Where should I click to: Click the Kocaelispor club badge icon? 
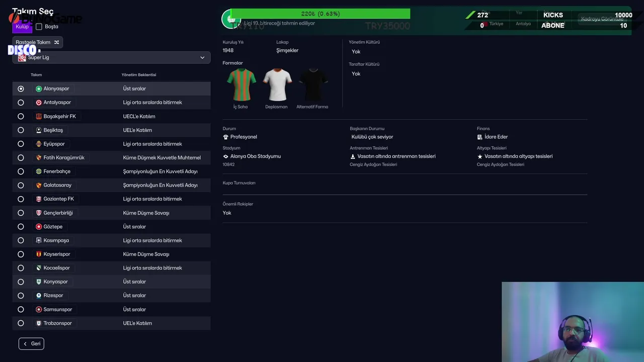click(39, 268)
